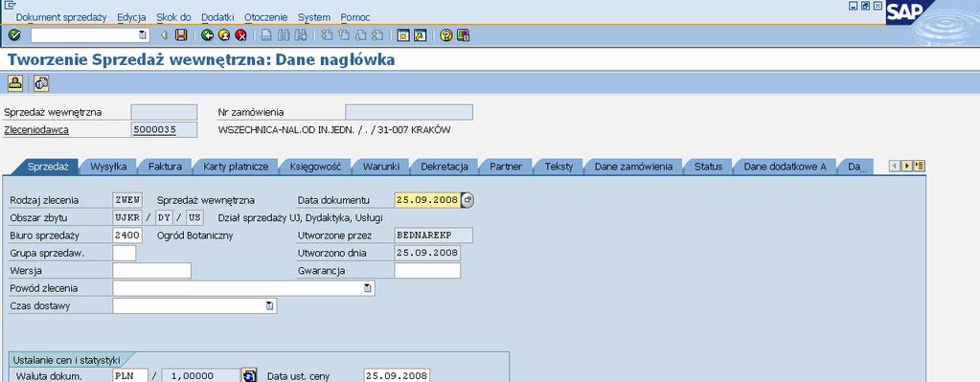The height and width of the screenshot is (382, 980).
Task: Open the tab list selector icon
Action: click(x=920, y=166)
